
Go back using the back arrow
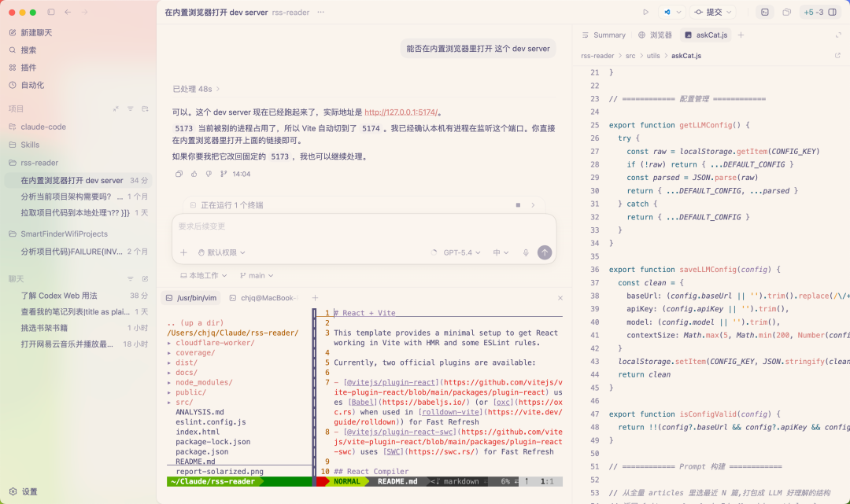pos(68,12)
